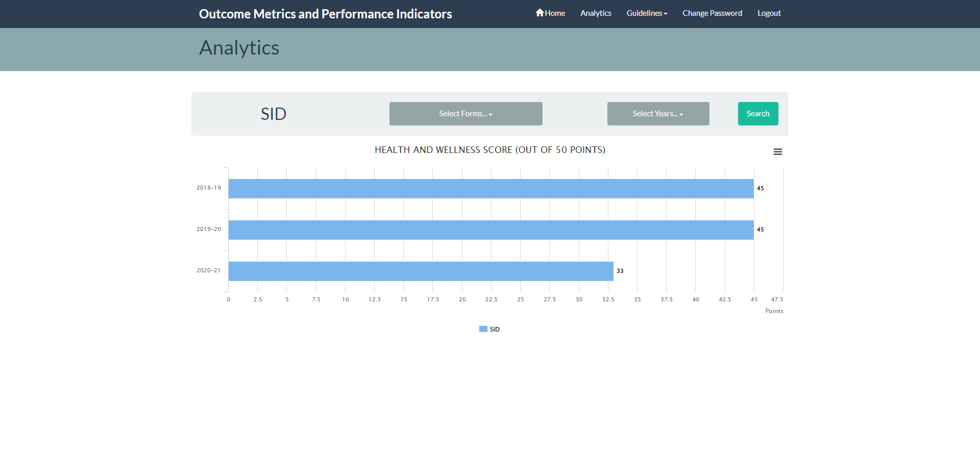Select the 2018-19 bar
Screen dimensions: 980x461
point(491,189)
